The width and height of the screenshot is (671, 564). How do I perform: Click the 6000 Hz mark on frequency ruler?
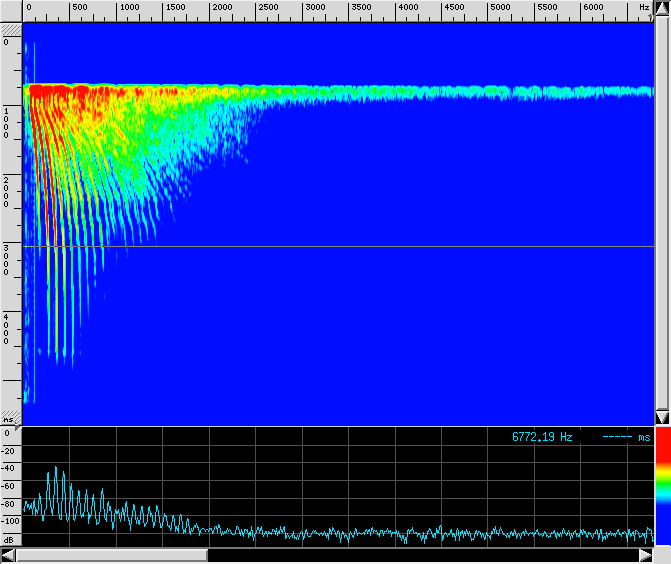[596, 7]
